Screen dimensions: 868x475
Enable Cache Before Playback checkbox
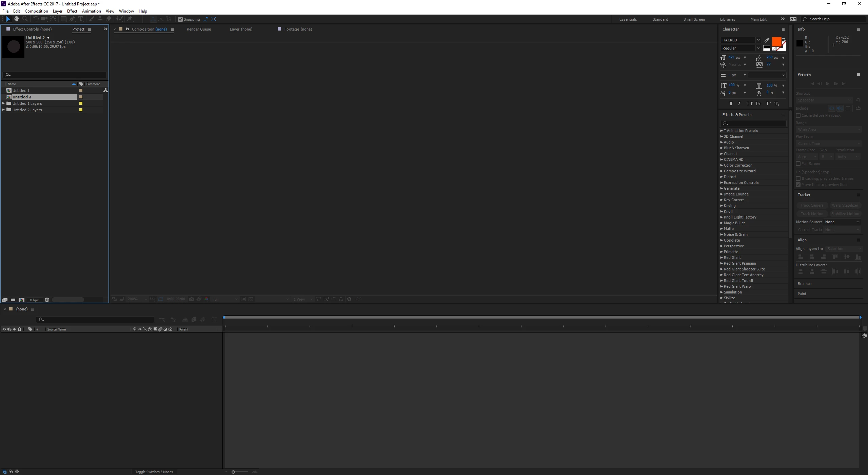pyautogui.click(x=798, y=115)
